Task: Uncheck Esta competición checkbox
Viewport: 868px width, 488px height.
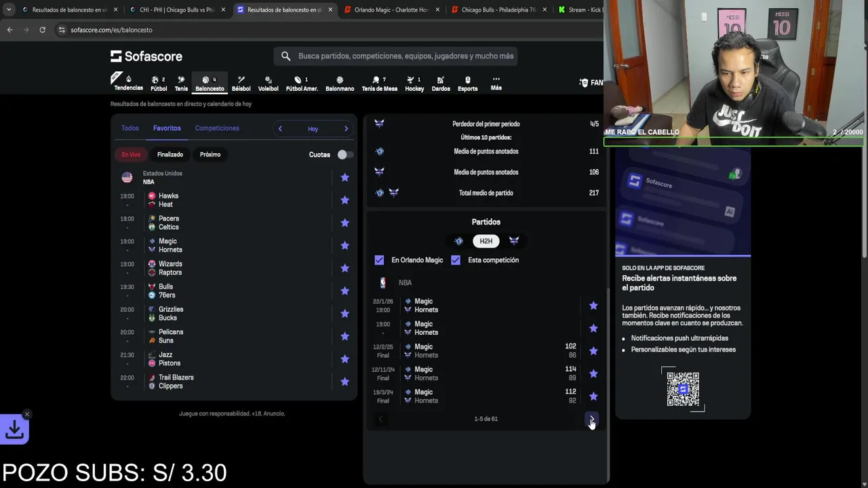Action: (x=456, y=260)
